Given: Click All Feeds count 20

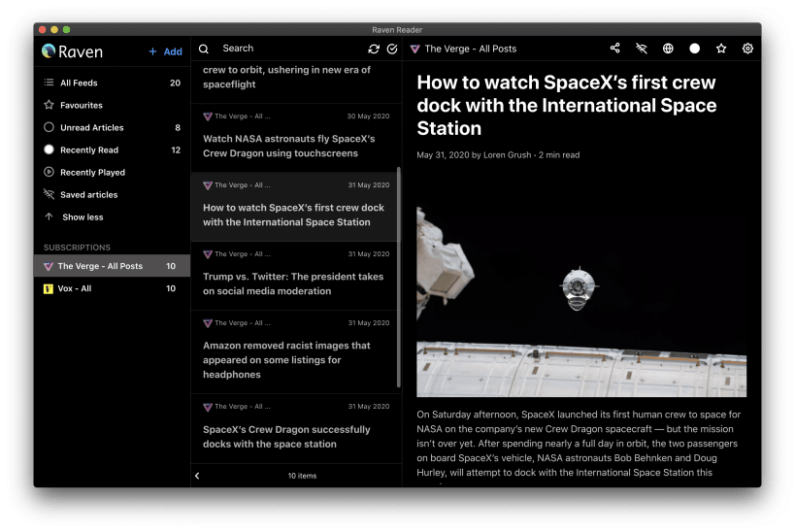Looking at the screenshot, I should (175, 83).
